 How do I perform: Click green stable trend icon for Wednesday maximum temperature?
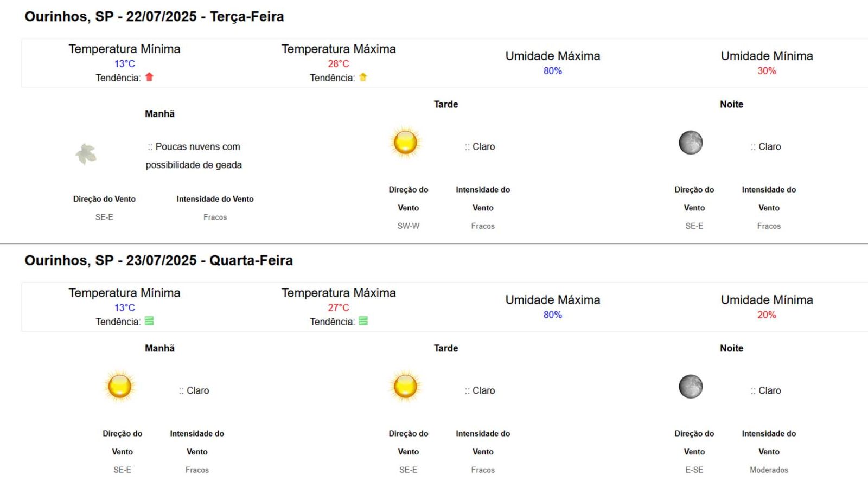tap(363, 321)
